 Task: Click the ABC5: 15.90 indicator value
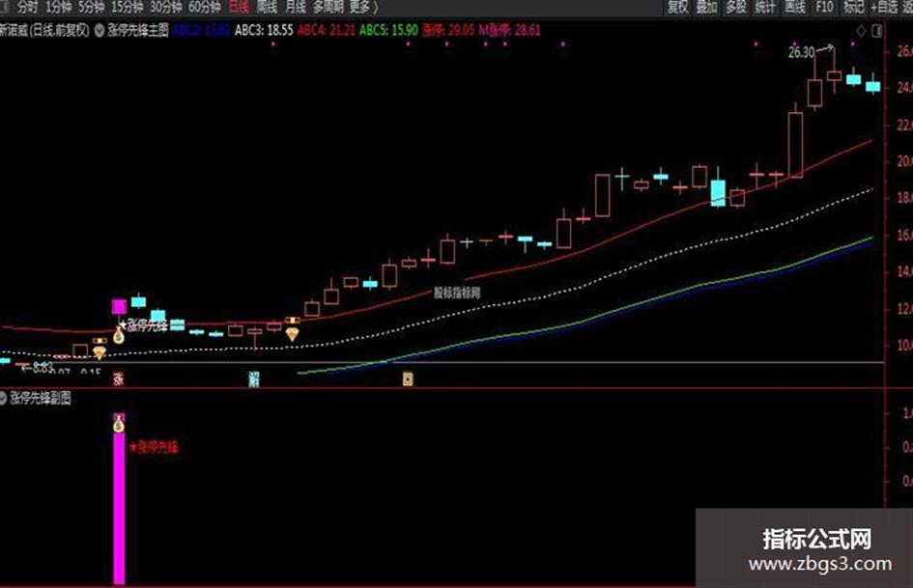point(388,30)
